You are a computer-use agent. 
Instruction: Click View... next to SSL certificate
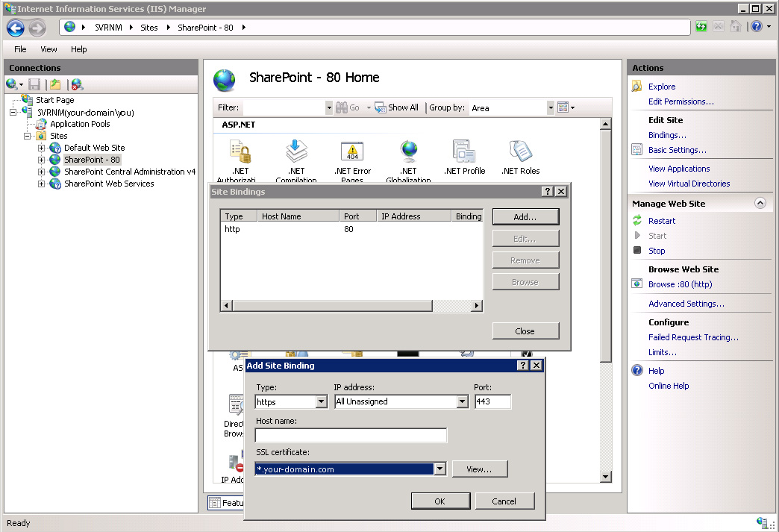pos(480,469)
